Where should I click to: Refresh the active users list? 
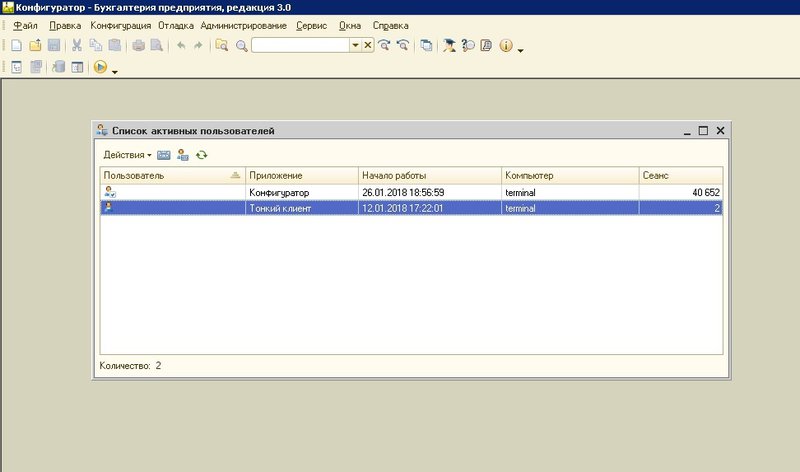202,155
